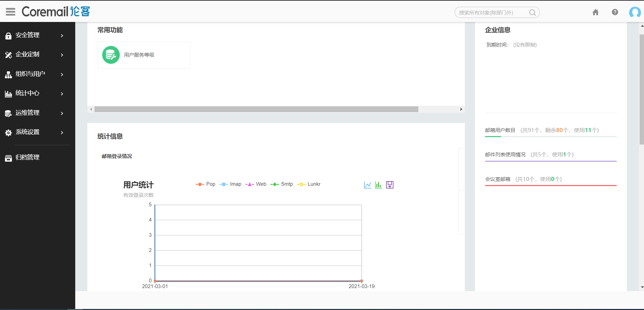Open 用户服务等级 shortcut
Image resolution: width=644 pixels, height=310 pixels.
coord(144,55)
